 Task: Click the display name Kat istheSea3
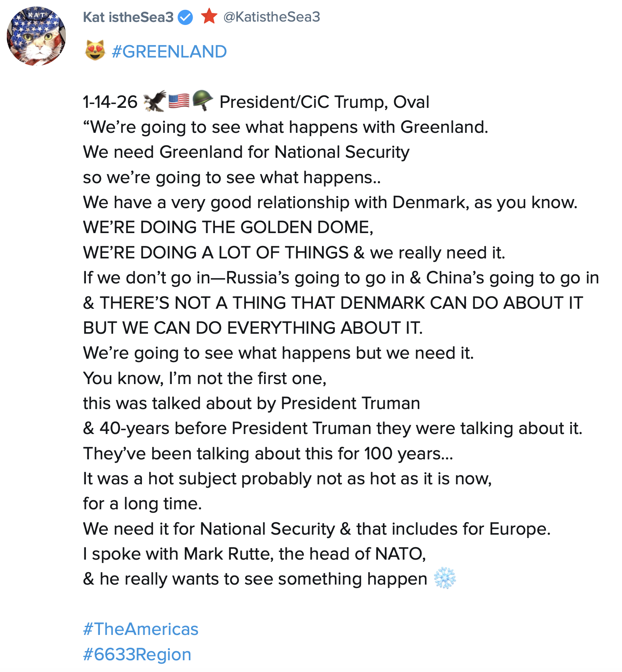click(128, 17)
